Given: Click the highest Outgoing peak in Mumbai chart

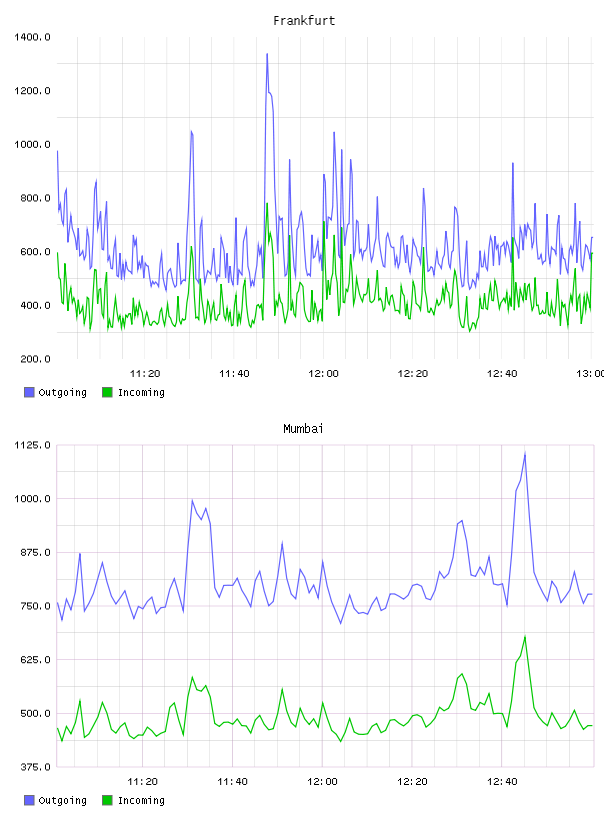Looking at the screenshot, I should pos(525,454).
